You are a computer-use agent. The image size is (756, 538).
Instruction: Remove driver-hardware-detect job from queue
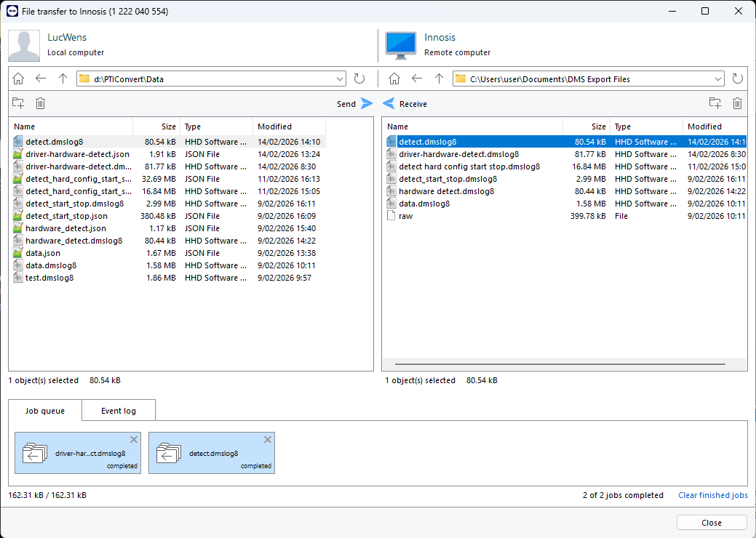tap(133, 440)
